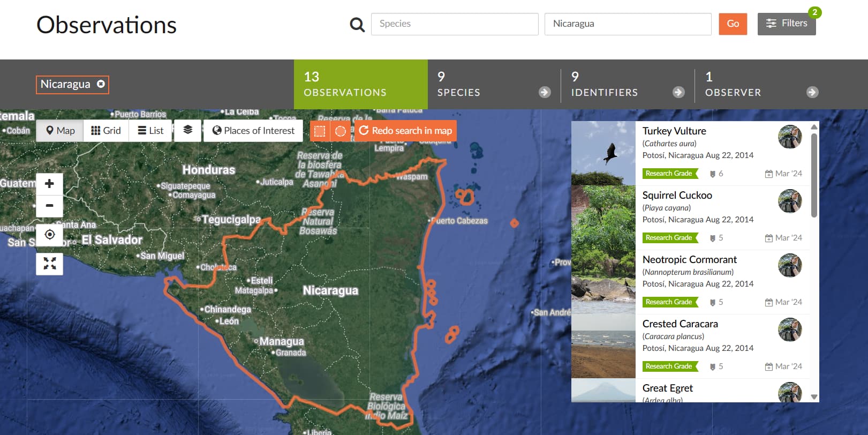Choose the rectangle selection tool

(x=320, y=131)
